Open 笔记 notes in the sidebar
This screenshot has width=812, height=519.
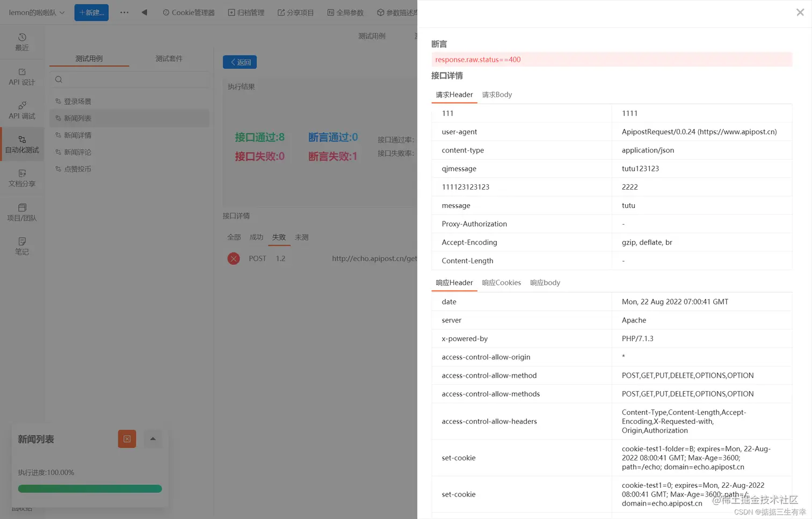pyautogui.click(x=22, y=247)
